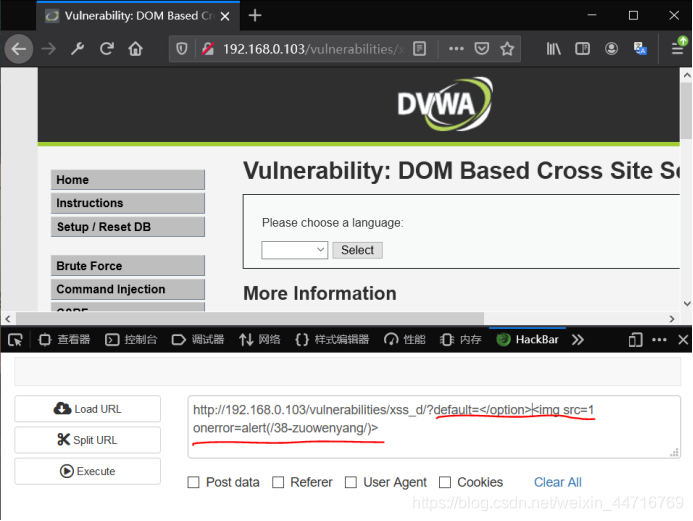Select the HackBar devtools tab
This screenshot has width=693, height=521.
point(527,340)
